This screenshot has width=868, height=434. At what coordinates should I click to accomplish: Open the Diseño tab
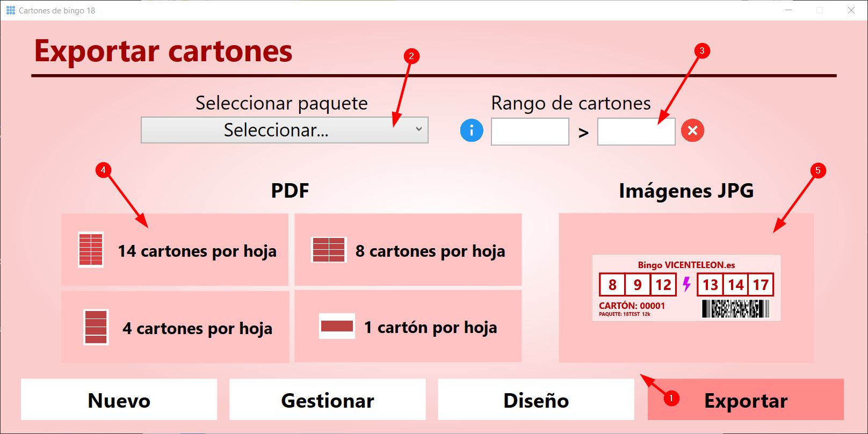pos(536,400)
